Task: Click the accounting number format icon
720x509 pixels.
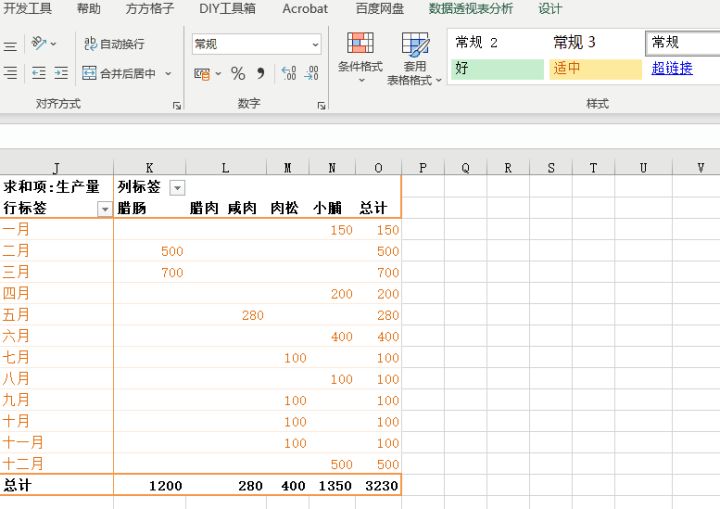Action: click(x=203, y=73)
